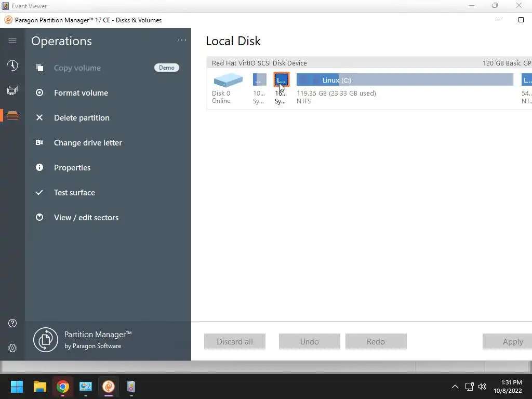Select the first small system partition block
The width and height of the screenshot is (532, 399).
click(260, 79)
